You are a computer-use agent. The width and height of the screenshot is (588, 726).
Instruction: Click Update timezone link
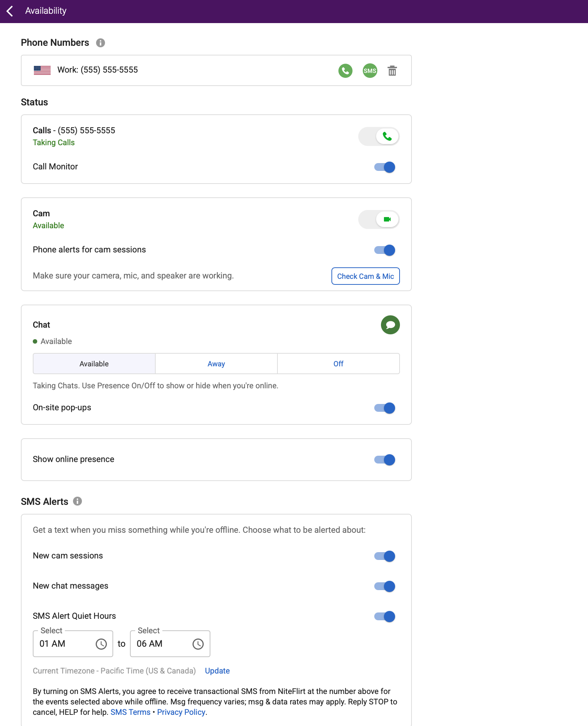[217, 671]
